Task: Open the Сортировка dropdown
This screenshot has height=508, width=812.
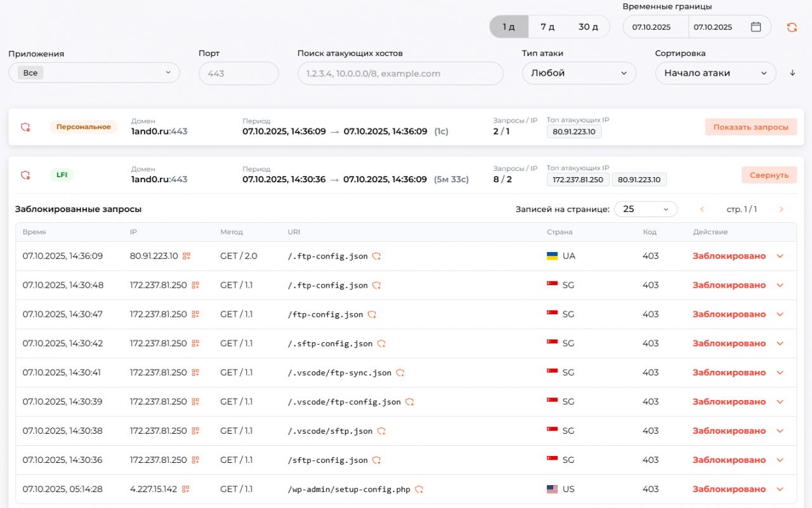Action: click(716, 73)
